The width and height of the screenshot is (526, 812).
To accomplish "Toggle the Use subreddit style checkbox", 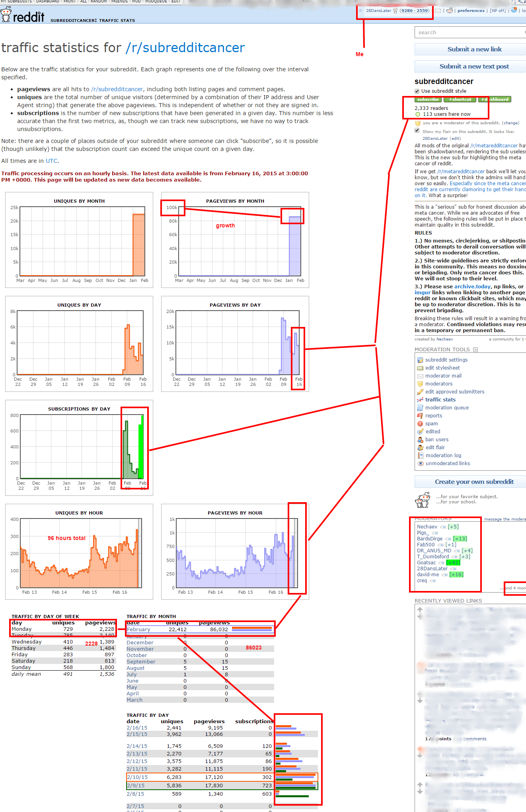I will point(417,91).
